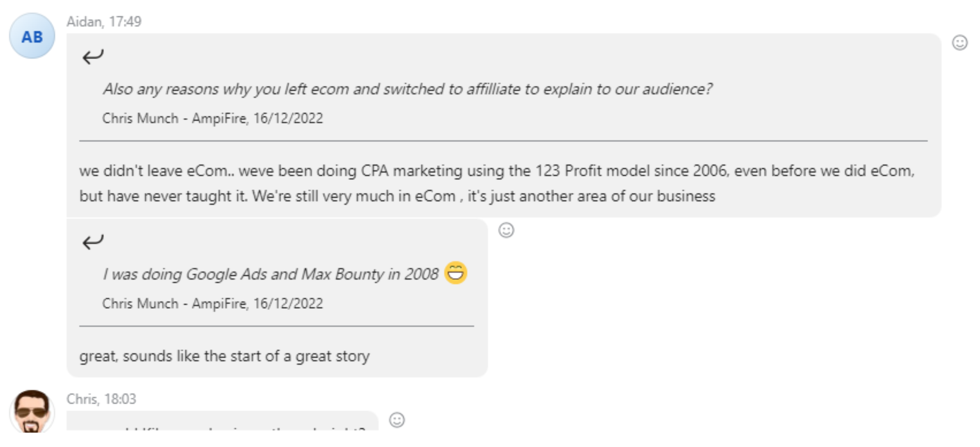Click Aidan's "AB" initials avatar
Screen dimensions: 980x447
(x=32, y=36)
